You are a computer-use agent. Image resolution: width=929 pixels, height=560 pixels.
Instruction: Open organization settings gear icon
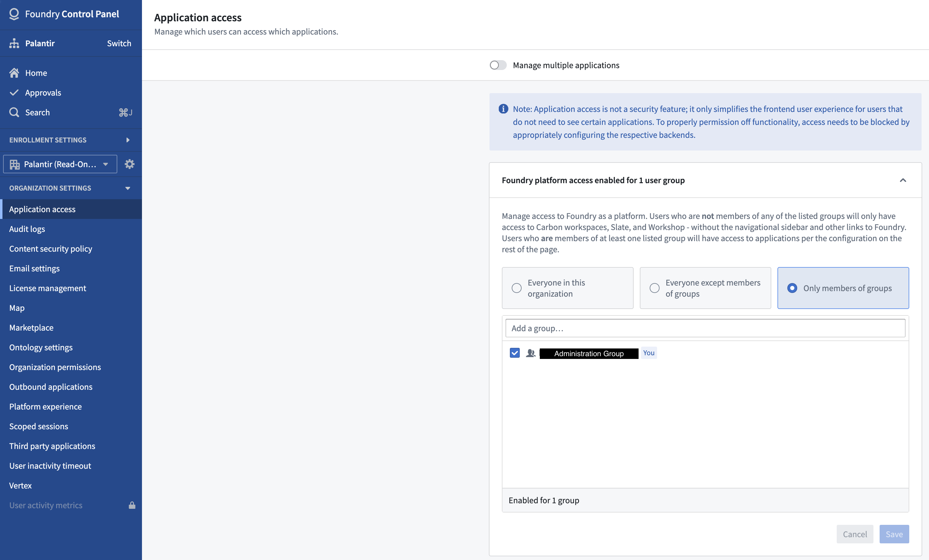click(129, 164)
